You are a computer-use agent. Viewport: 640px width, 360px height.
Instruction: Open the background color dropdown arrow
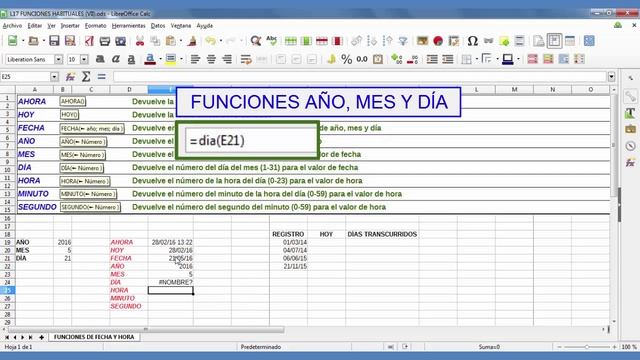181,60
